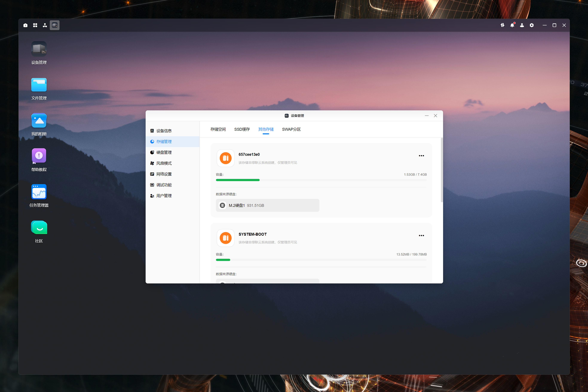Switch to the SWAP分区 tab
Image resolution: width=588 pixels, height=392 pixels.
tap(291, 129)
